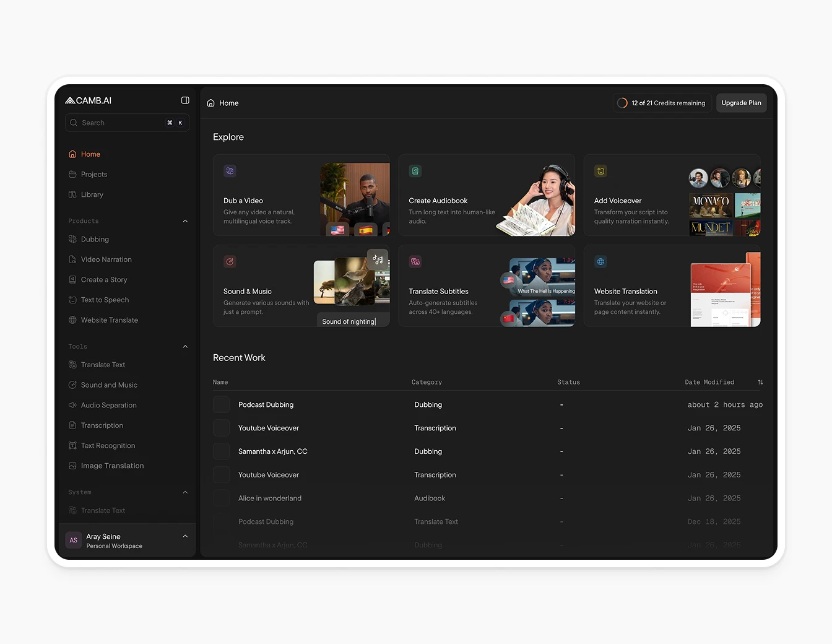Click the CAMB.AI logo
This screenshot has height=644, width=832.
click(87, 100)
